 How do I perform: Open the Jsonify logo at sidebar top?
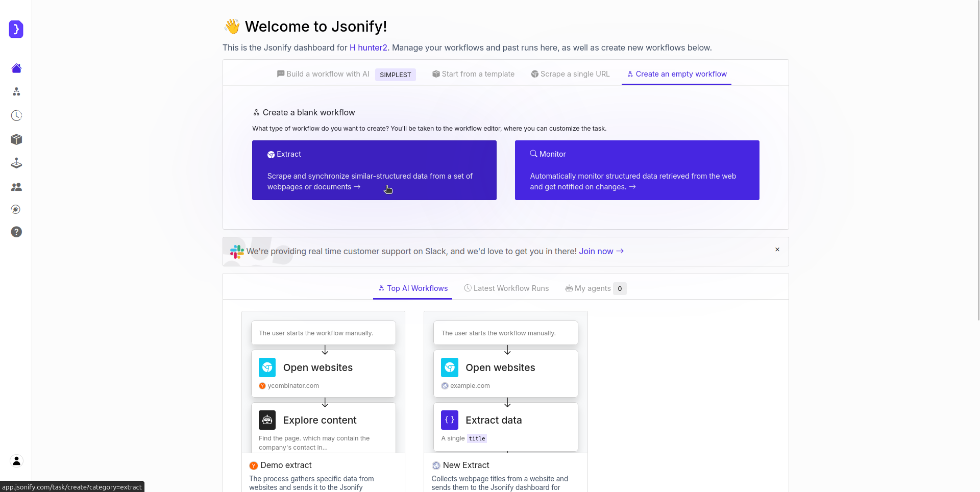tap(16, 29)
